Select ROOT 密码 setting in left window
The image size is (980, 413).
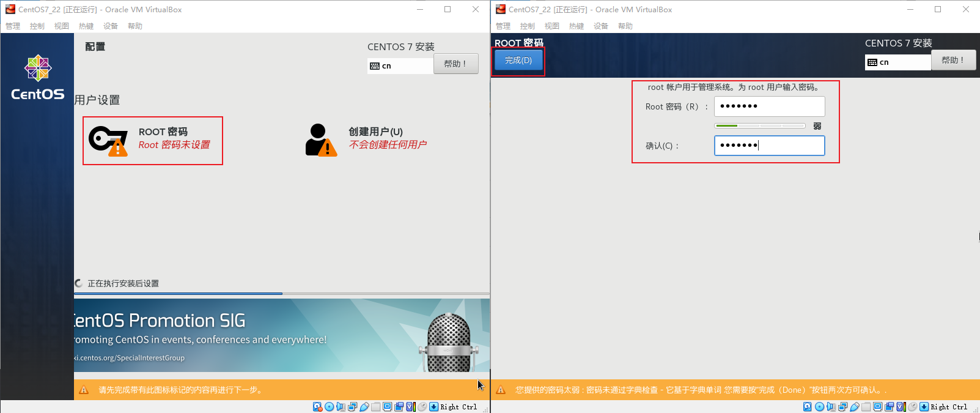click(x=153, y=141)
